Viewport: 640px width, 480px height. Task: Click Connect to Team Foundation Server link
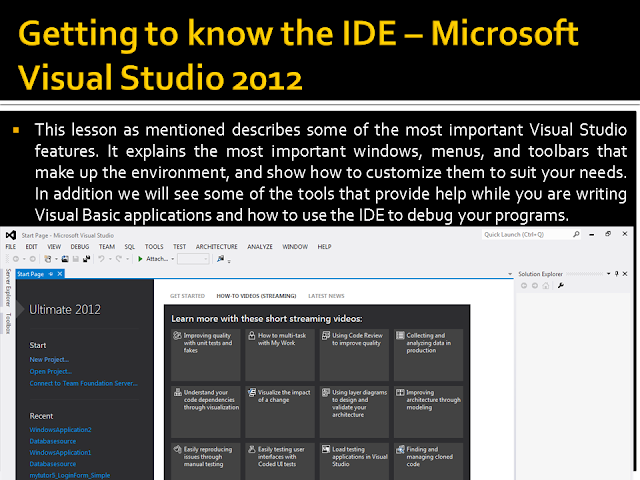[x=83, y=383]
